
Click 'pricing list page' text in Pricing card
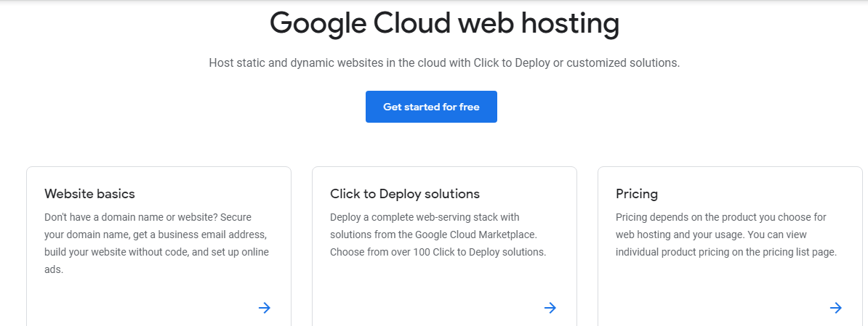coord(798,252)
